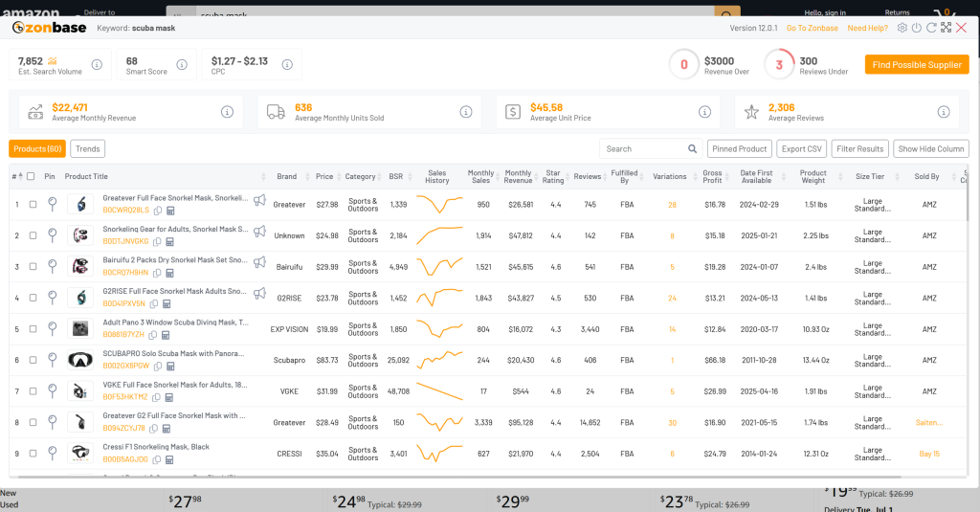Open SCUBAPRO mask product thumbnail

[x=80, y=360]
